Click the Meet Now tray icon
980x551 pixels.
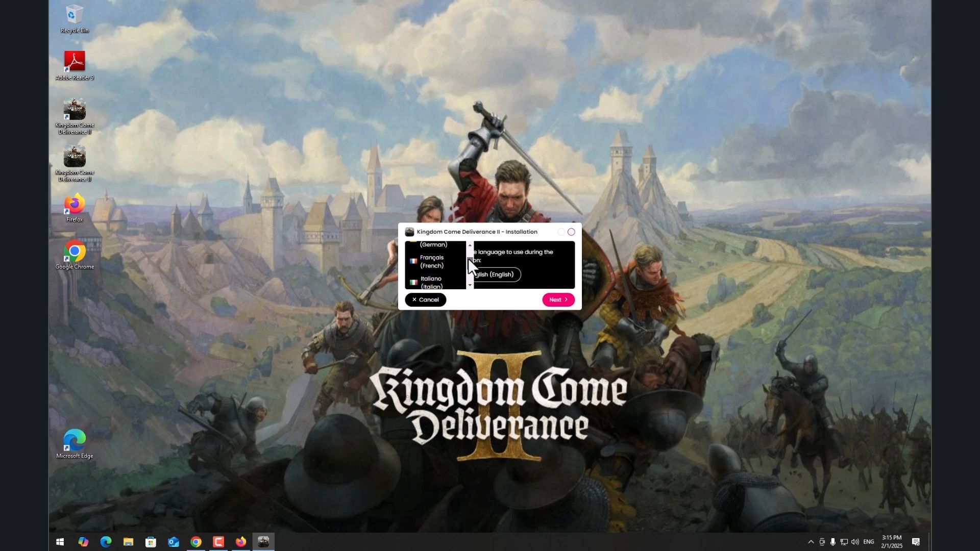(x=822, y=542)
